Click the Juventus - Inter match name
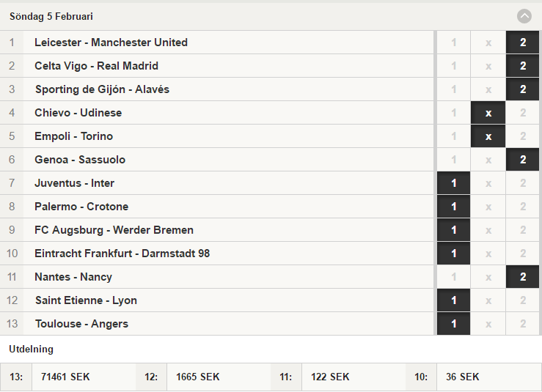Screen dimensions: 542x392 coord(74,183)
